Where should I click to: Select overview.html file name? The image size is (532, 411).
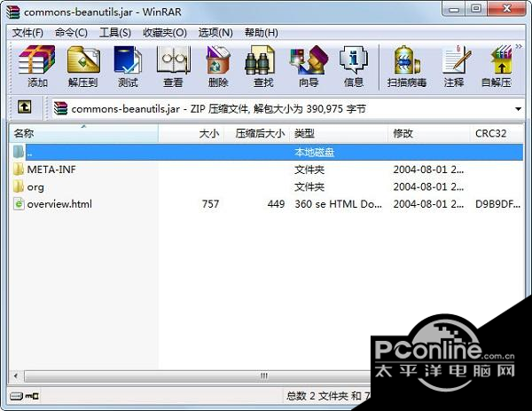59,204
